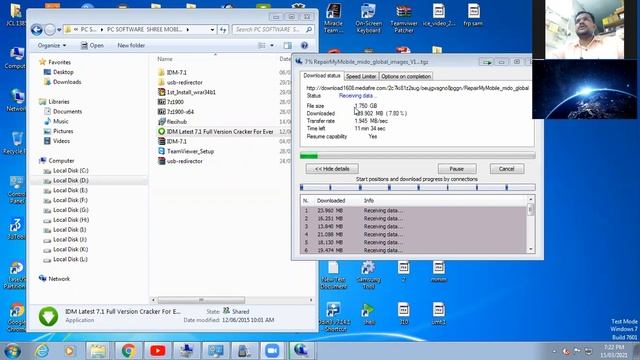Select Videos library
Viewport: 640px width, 360px height.
[61, 141]
